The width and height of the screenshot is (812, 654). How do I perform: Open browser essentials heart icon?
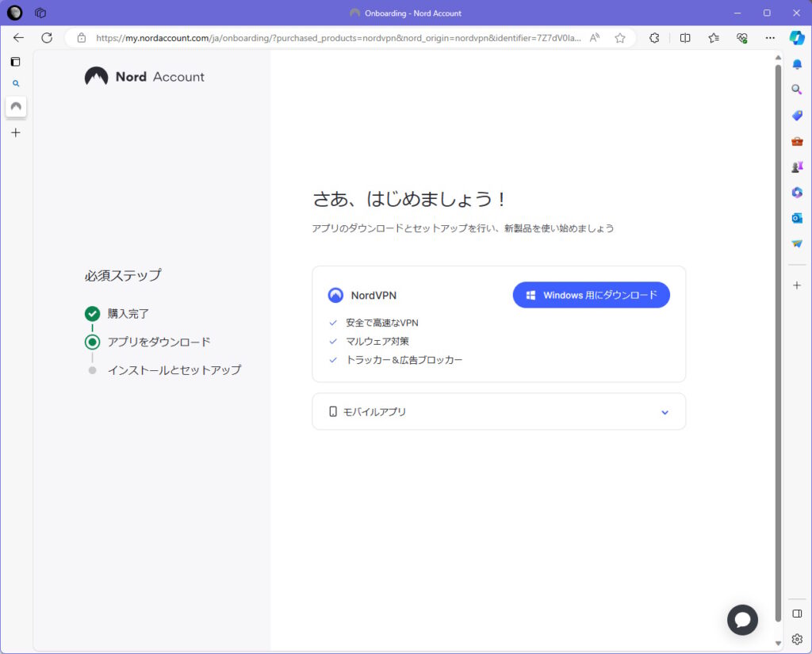pos(742,38)
